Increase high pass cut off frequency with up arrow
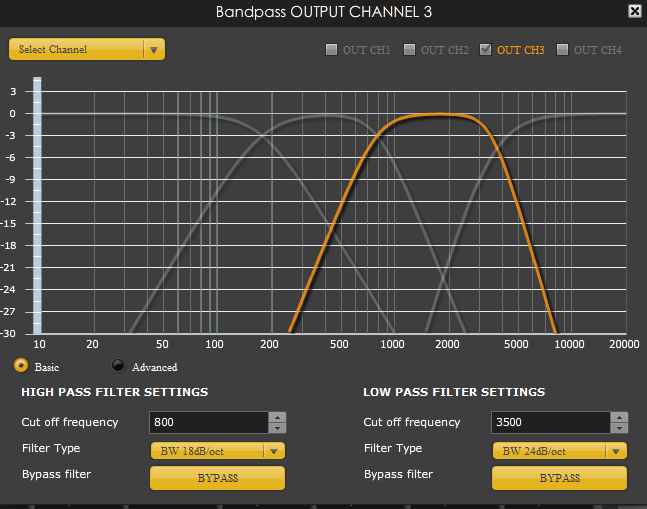The width and height of the screenshot is (647, 509). point(277,417)
